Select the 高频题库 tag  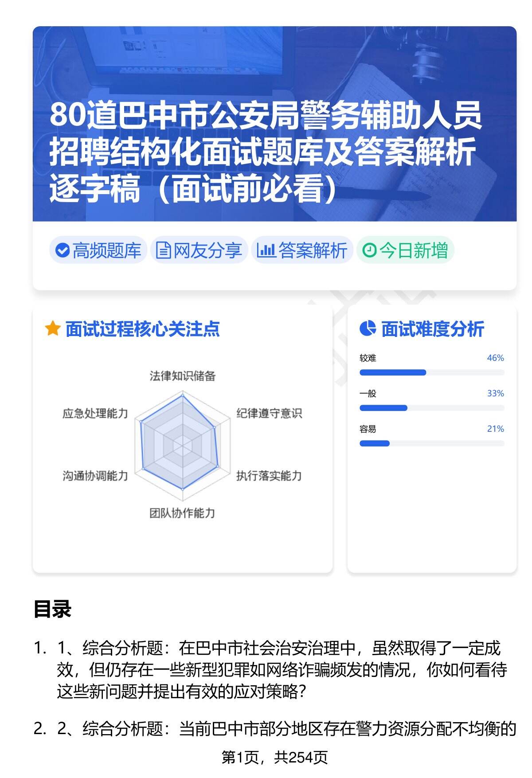98,250
